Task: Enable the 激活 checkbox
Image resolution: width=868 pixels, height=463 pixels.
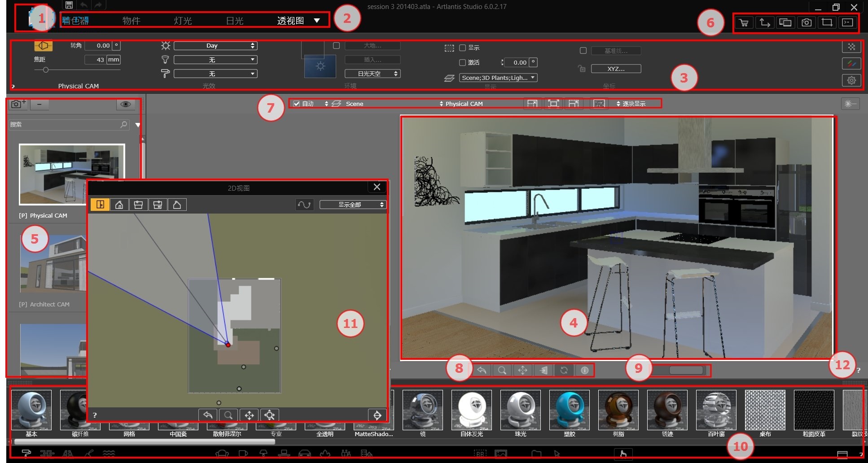Action: click(x=462, y=63)
